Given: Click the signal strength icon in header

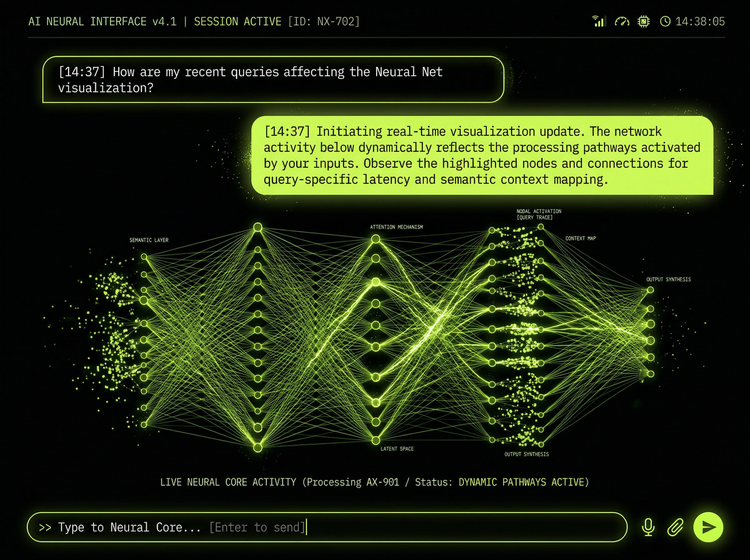Looking at the screenshot, I should [599, 21].
